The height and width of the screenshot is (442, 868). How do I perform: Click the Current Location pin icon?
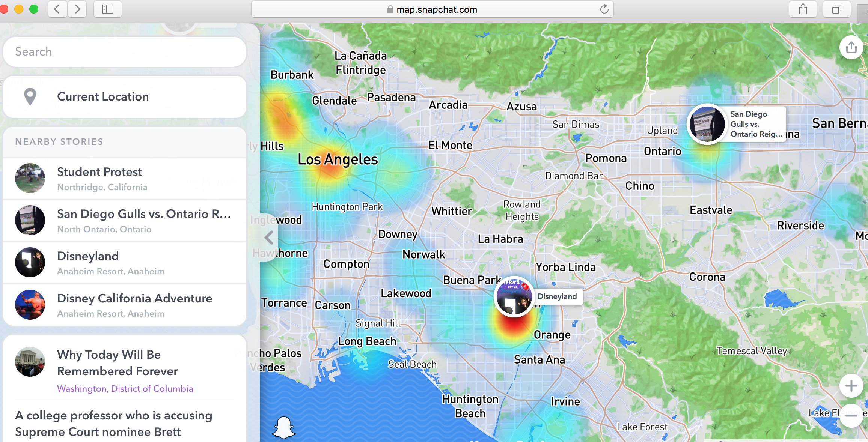click(x=30, y=97)
